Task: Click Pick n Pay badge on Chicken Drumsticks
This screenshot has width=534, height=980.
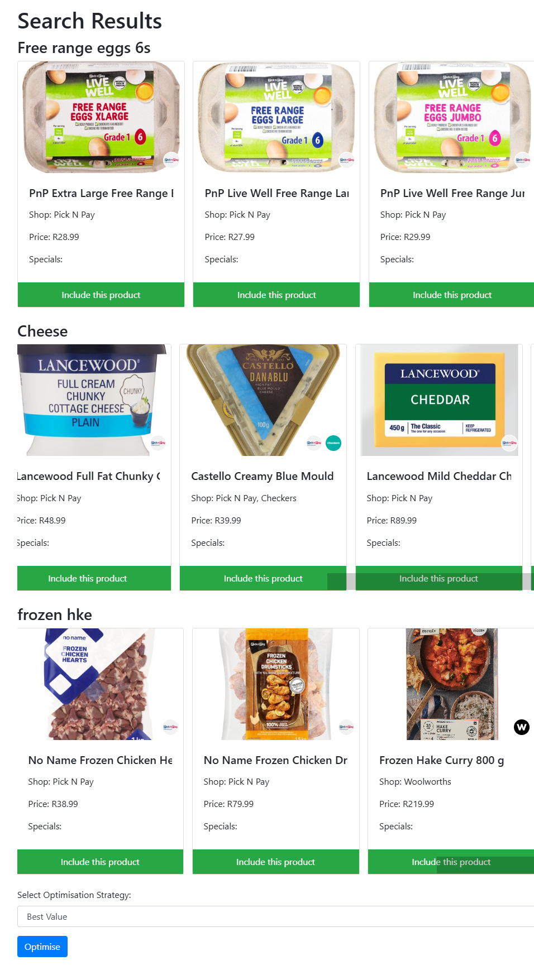Action: click(346, 727)
